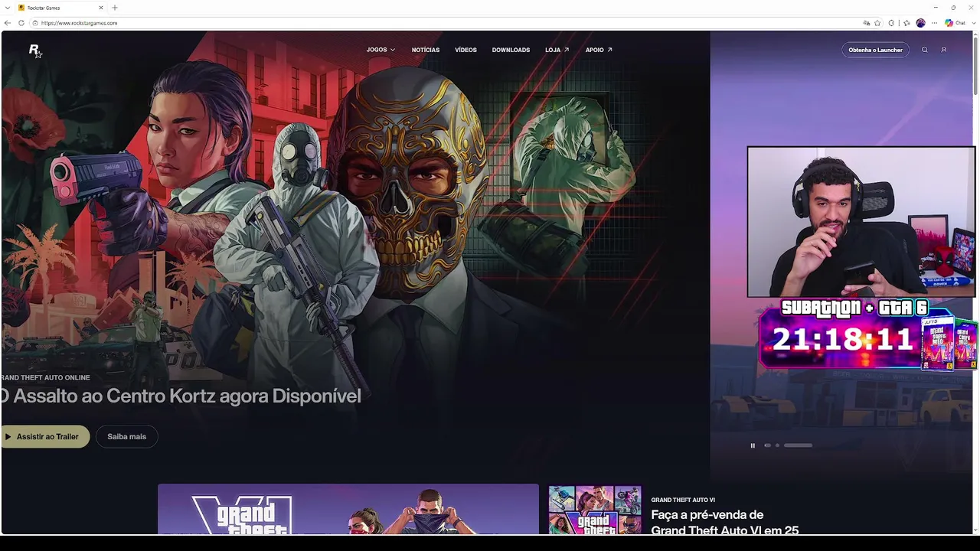980x551 pixels.
Task: Open the tab search chevron at top left
Action: tap(8, 8)
